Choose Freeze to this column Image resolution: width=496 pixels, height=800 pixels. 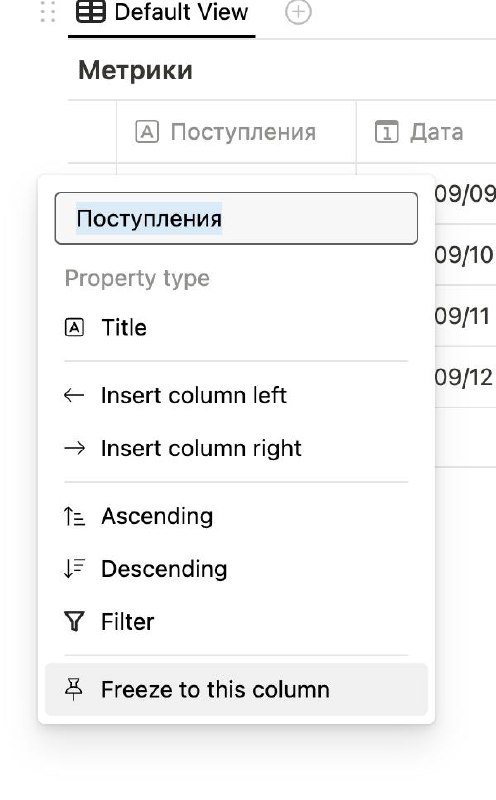pos(236,689)
